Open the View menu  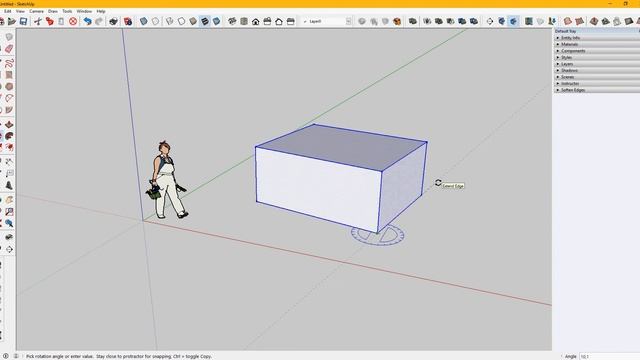coord(20,11)
